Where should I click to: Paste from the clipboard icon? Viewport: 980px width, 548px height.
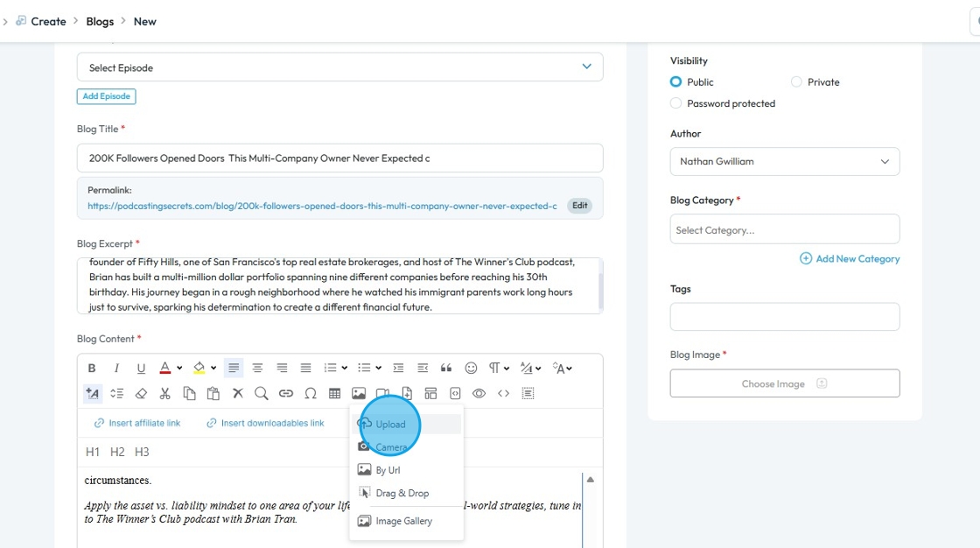coord(213,393)
